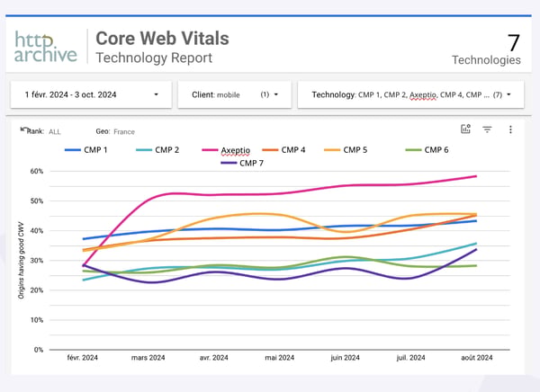
Task: Click the juil. 2024 axis label
Action: (x=411, y=358)
